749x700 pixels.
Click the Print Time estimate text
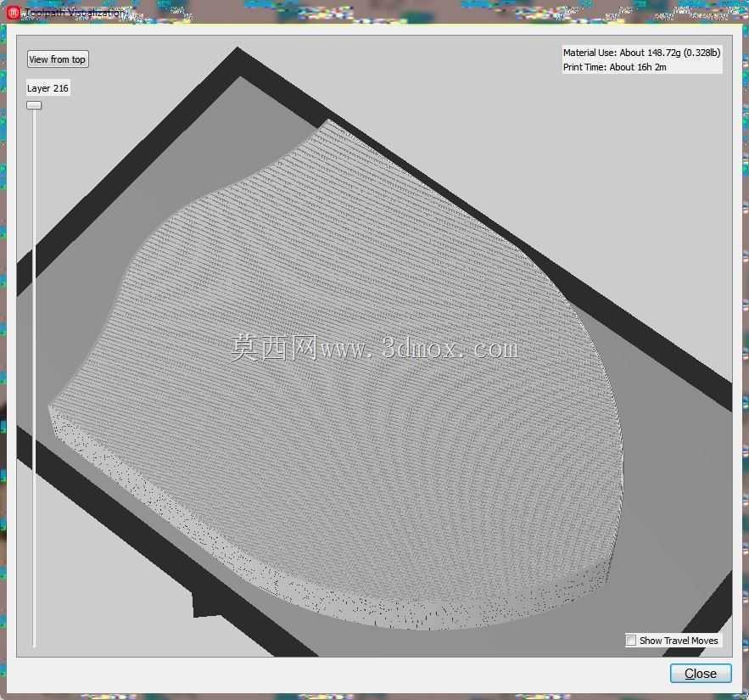coord(614,67)
